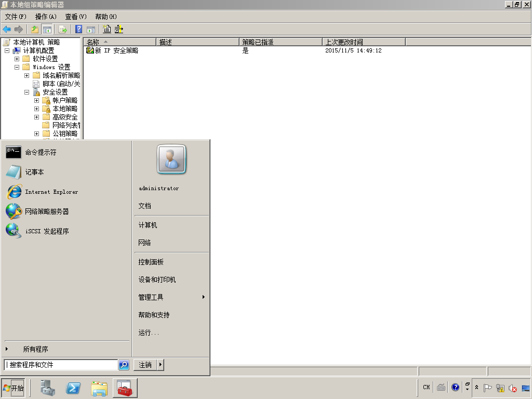Viewport: 532px width, 399px height.
Task: Open the 操作(A) menu
Action: (x=46, y=17)
